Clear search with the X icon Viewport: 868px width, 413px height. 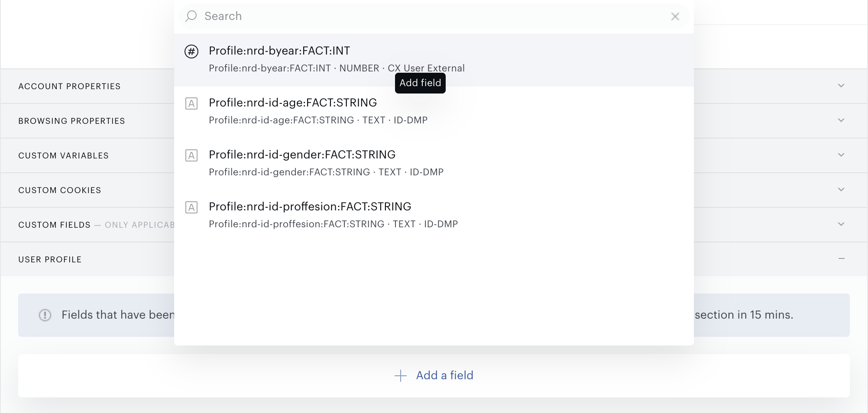pos(675,16)
